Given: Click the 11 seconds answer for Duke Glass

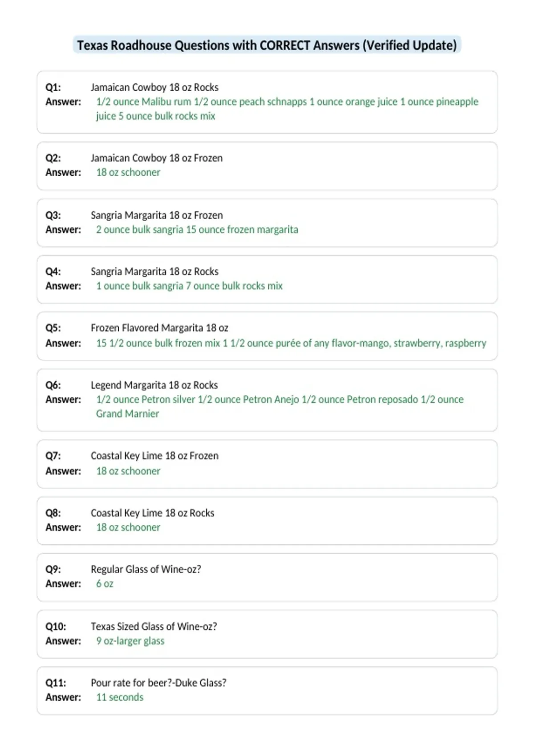Looking at the screenshot, I should click(x=120, y=697).
